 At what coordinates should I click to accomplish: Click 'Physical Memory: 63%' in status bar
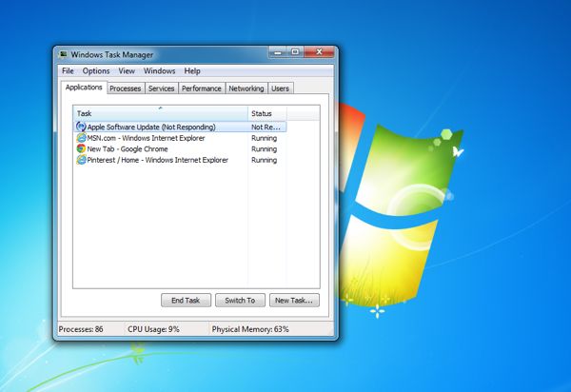(250, 329)
